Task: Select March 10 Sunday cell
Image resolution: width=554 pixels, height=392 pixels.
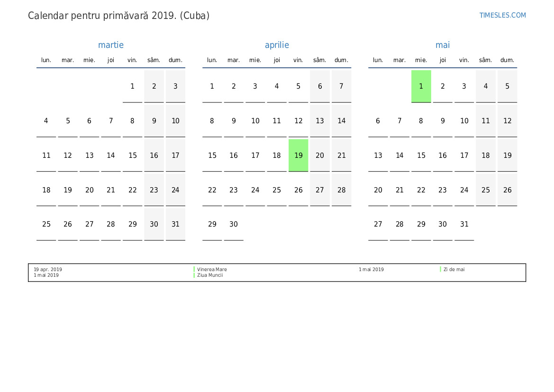Action: click(175, 121)
